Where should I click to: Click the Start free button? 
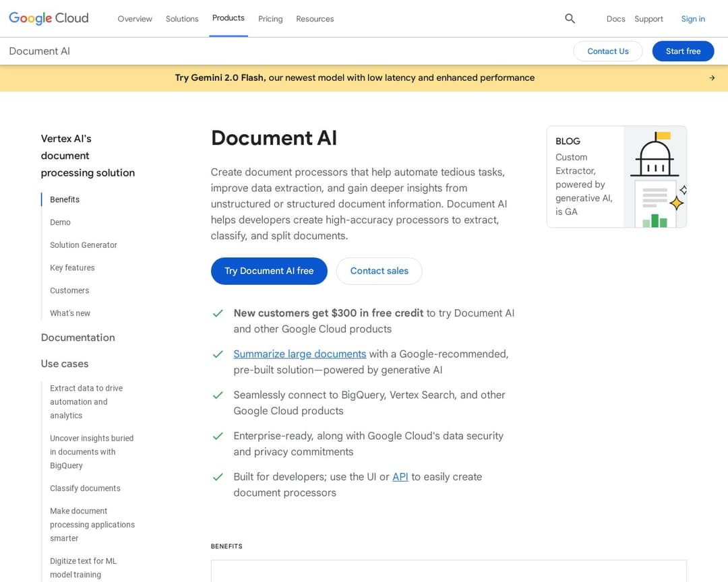(683, 51)
